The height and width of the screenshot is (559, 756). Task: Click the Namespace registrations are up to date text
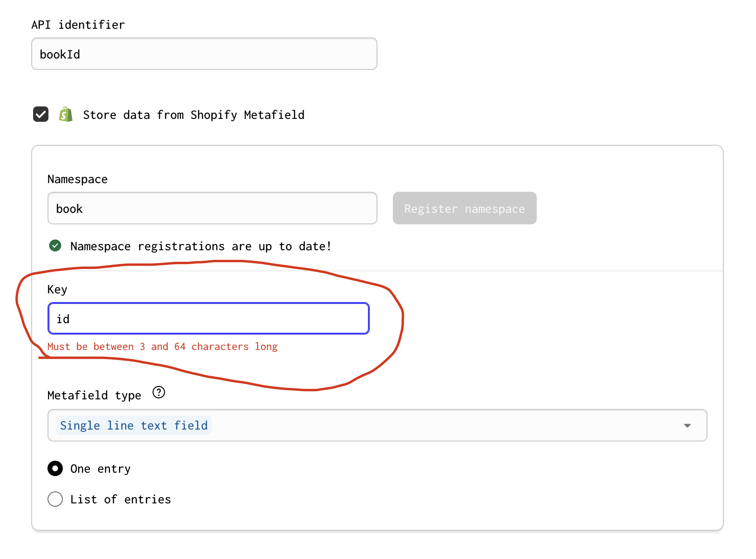tap(201, 246)
